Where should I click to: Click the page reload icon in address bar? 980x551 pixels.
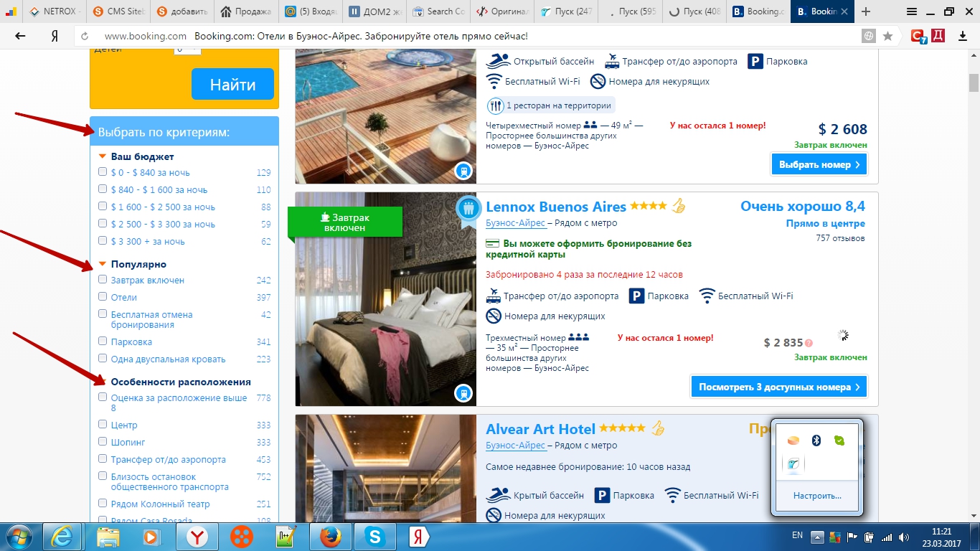point(85,36)
